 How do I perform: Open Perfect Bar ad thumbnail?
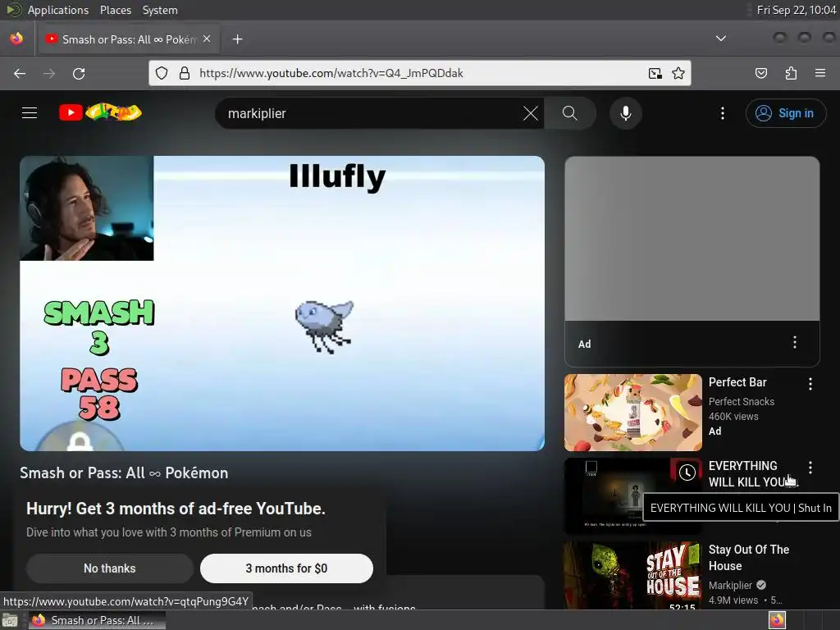633,413
